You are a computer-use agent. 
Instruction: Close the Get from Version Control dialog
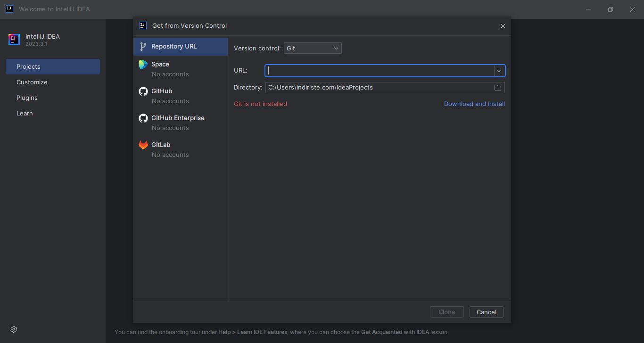pyautogui.click(x=503, y=26)
